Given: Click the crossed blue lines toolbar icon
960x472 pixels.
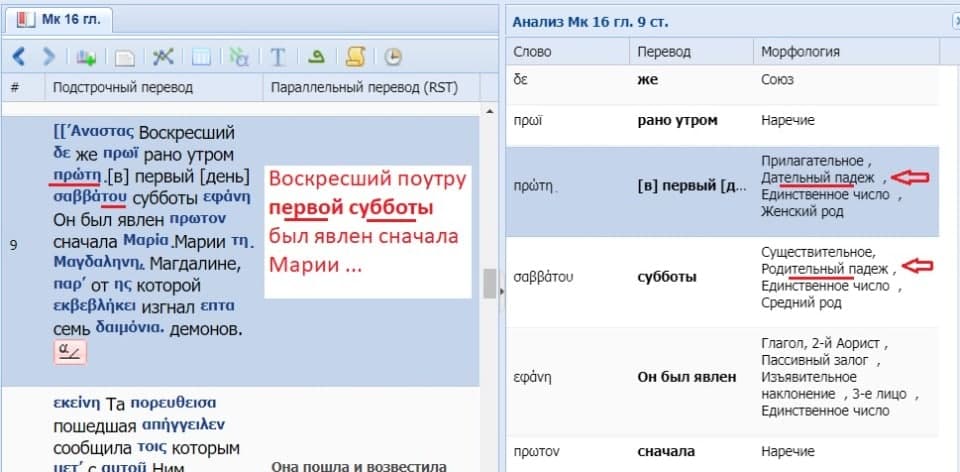Looking at the screenshot, I should pyautogui.click(x=163, y=56).
